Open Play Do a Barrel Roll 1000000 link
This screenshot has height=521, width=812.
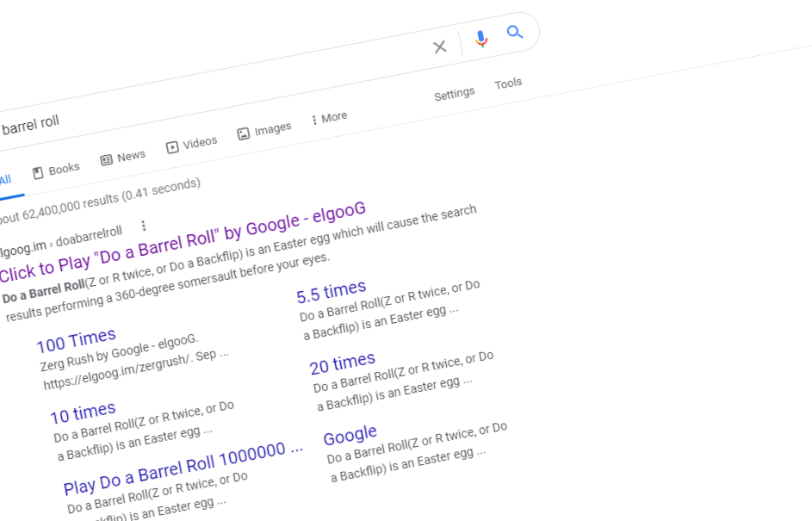[183, 468]
